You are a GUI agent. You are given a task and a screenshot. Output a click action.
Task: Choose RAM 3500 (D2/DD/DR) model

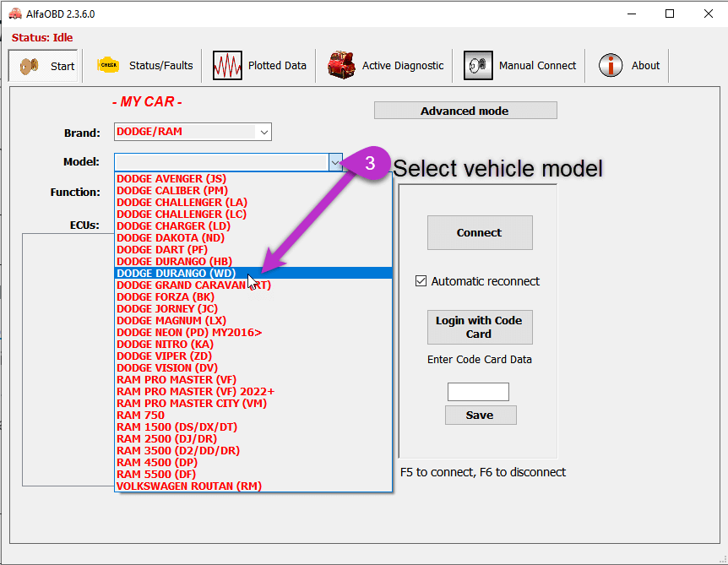click(253, 451)
